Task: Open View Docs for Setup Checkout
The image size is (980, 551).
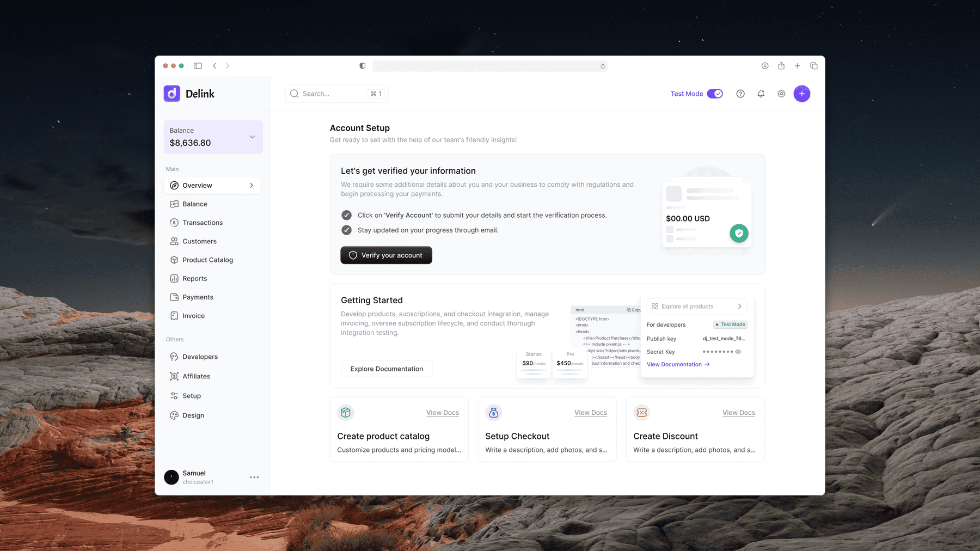Action: (591, 413)
